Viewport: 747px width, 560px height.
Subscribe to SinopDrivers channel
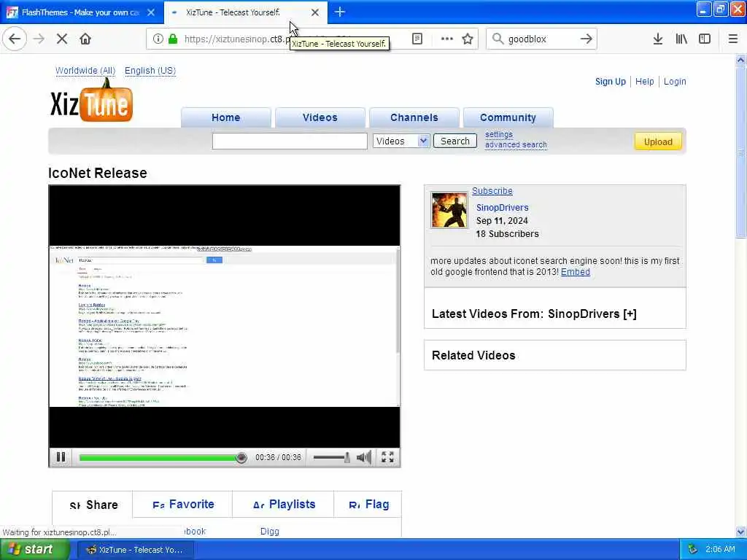[492, 191]
